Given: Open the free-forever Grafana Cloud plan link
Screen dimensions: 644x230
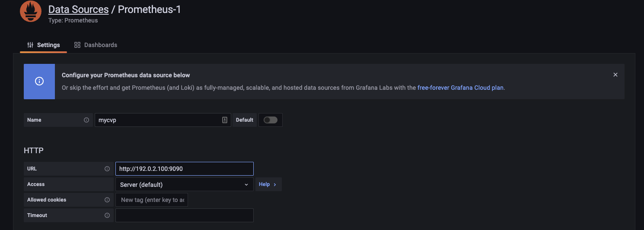Looking at the screenshot, I should [460, 88].
